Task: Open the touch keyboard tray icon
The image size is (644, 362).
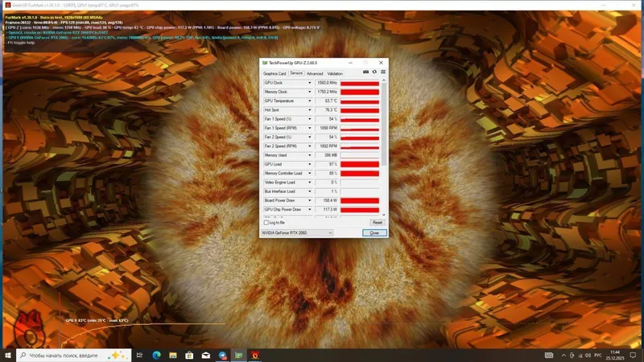Action: pos(549,355)
